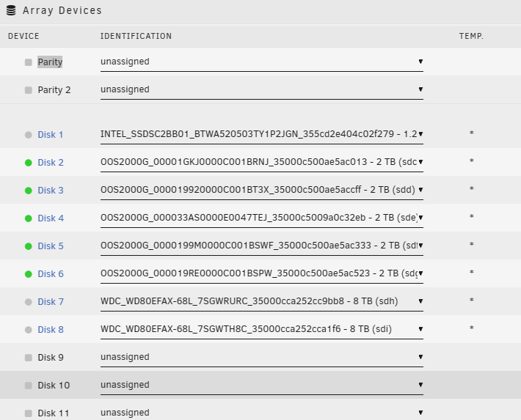521x420 pixels.
Task: Open Disk 7 WDC sdh dropdown
Action: click(262, 301)
